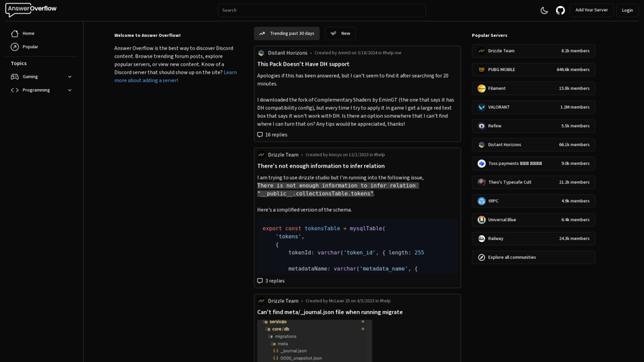Click the PUBG MOBILE server icon
This screenshot has width=644, height=362.
(x=482, y=70)
